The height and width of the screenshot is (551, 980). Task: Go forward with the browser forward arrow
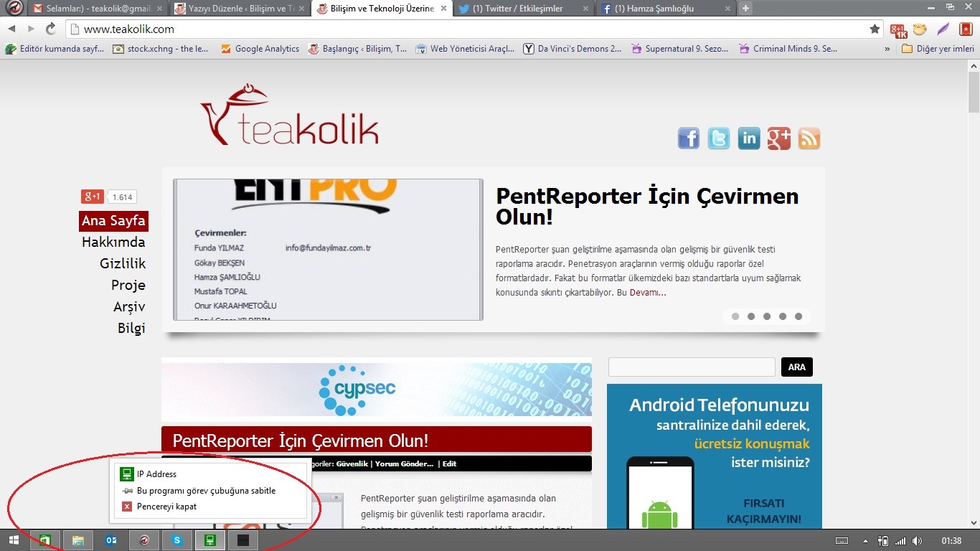[31, 29]
